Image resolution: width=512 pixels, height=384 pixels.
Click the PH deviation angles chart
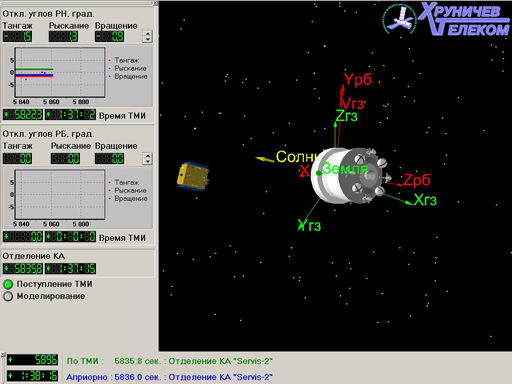(60, 72)
